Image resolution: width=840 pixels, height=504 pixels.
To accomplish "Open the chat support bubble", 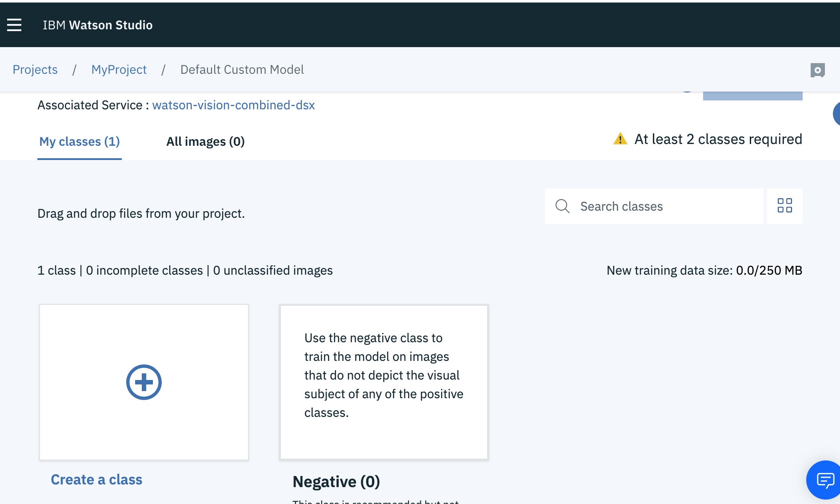I will point(825,480).
